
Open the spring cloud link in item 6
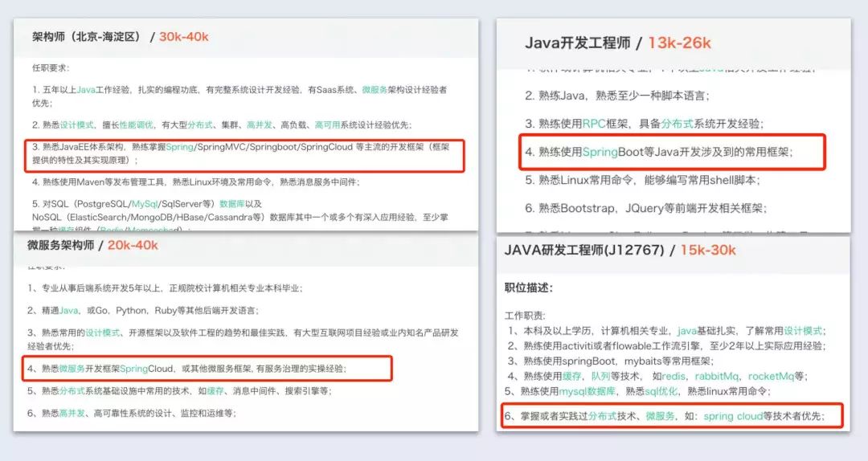coord(733,416)
